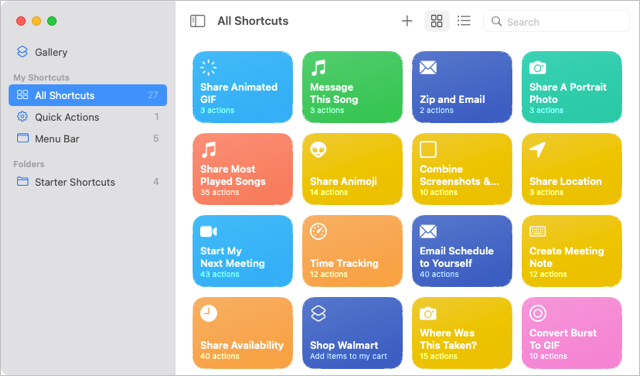Add a new shortcut with plus button
Image resolution: width=640 pixels, height=376 pixels.
[x=407, y=21]
